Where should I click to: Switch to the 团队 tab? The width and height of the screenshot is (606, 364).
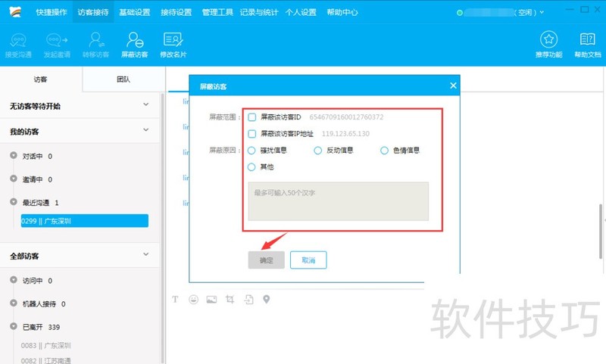pos(123,79)
